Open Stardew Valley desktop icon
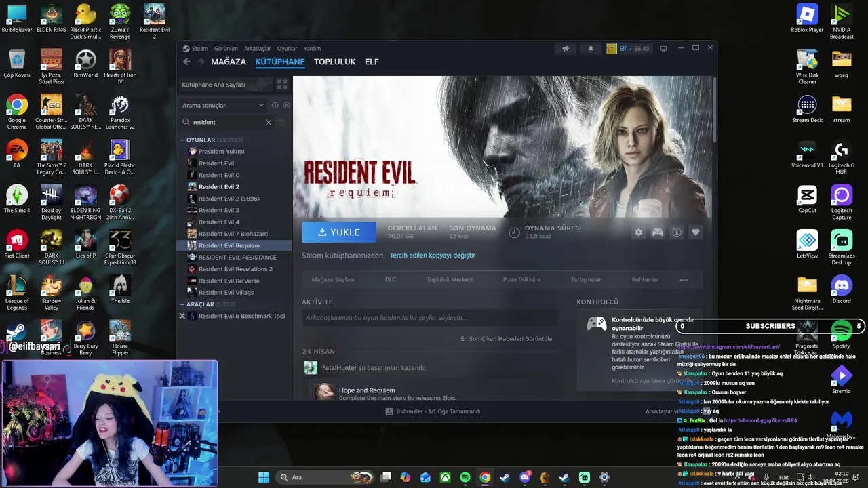868x488 pixels. pos(51,293)
